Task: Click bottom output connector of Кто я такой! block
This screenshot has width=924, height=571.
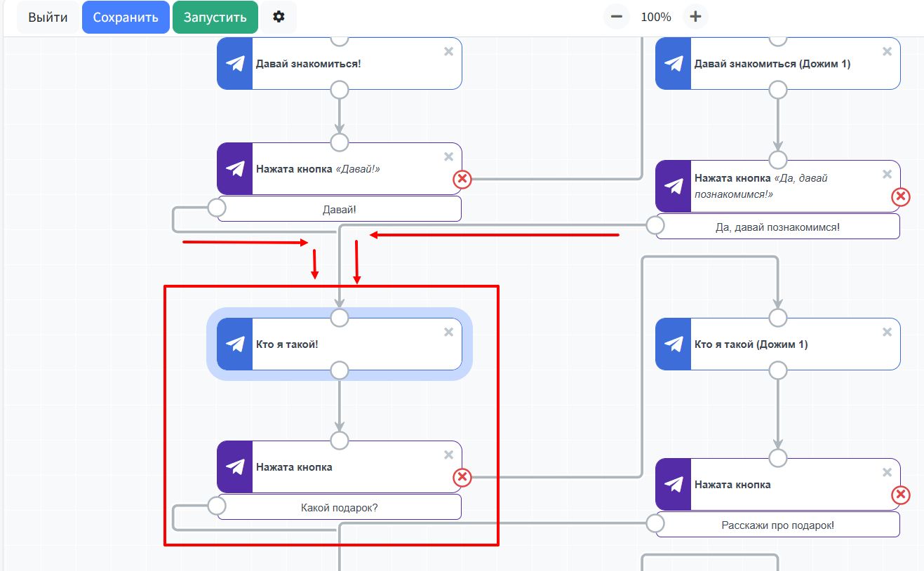Action: click(x=340, y=370)
